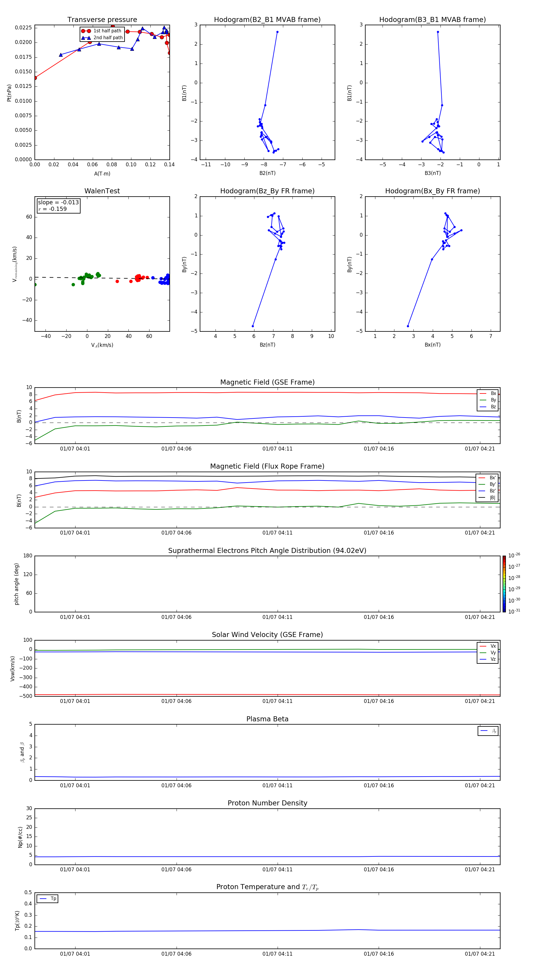
Task: Select the "slope = -0.013" annotation
Action: [58, 203]
